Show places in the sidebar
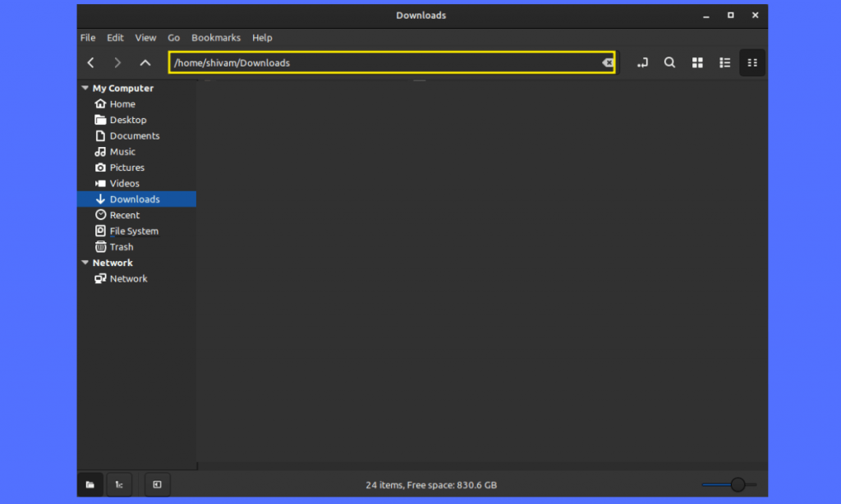 coord(90,484)
